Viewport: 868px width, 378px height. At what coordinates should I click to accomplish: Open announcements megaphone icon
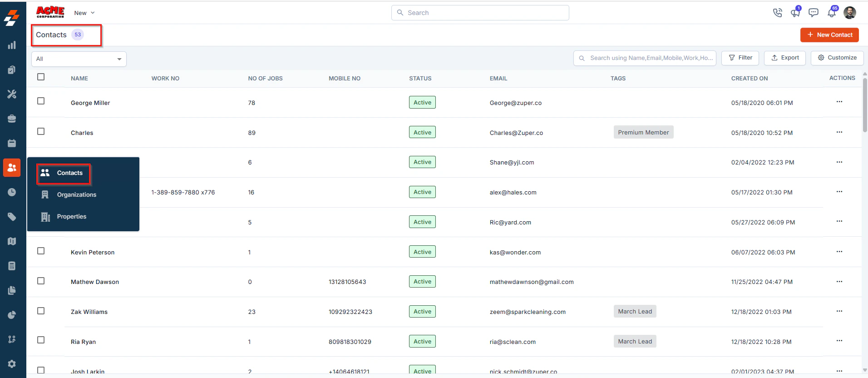[x=795, y=12]
